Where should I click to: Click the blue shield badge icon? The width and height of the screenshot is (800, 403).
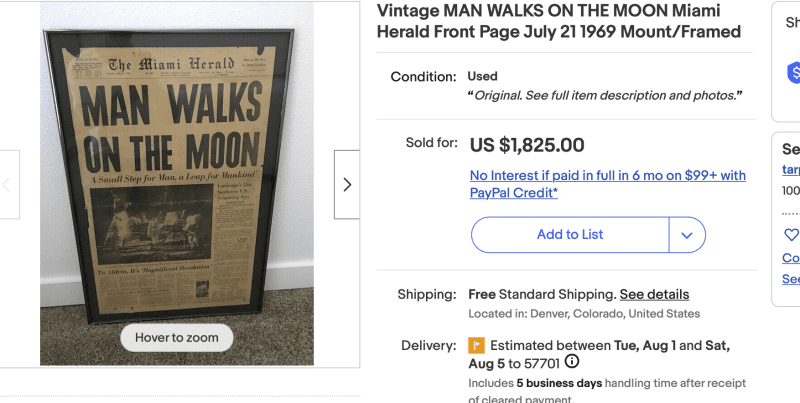pos(794,72)
